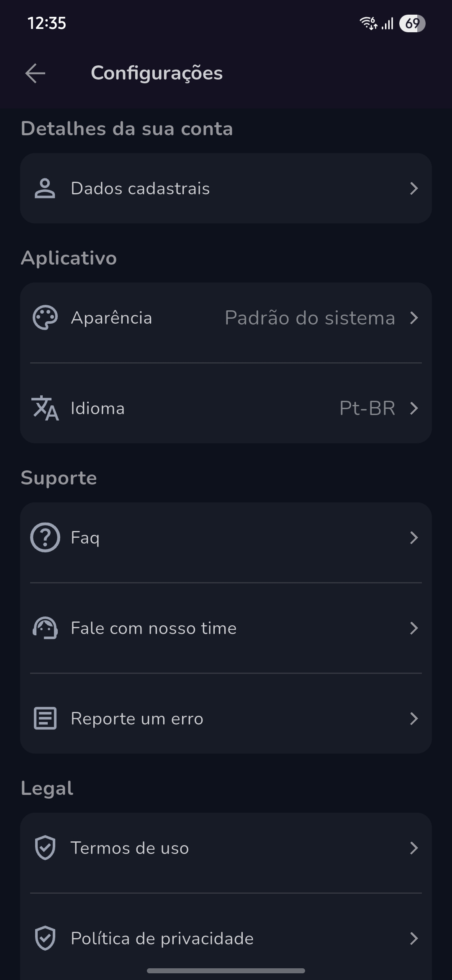Viewport: 452px width, 980px height.
Task: Open the Termos de uso link
Action: click(x=130, y=848)
